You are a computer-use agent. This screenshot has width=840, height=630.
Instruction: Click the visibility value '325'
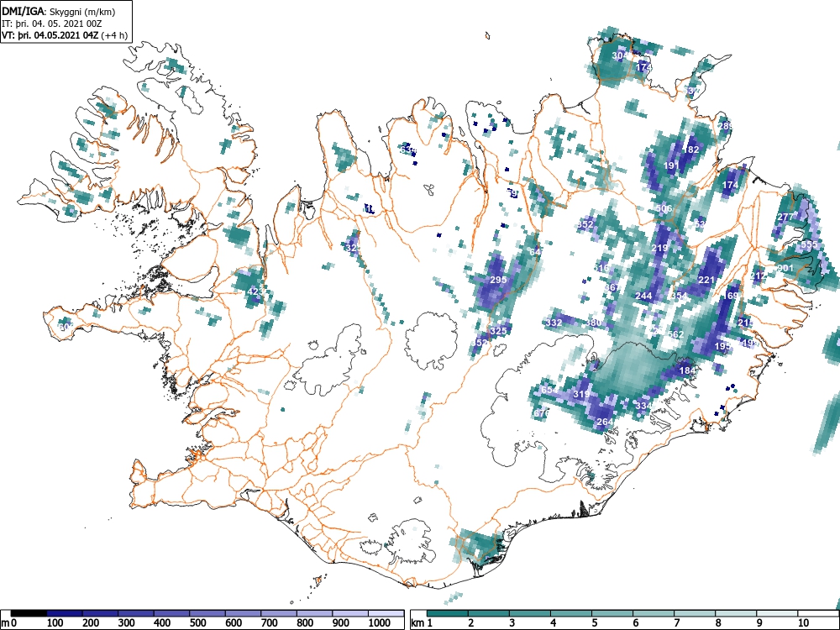(498, 331)
